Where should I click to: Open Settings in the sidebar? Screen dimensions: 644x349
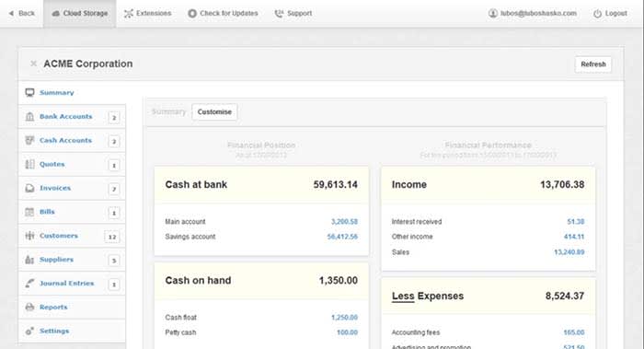click(72, 331)
